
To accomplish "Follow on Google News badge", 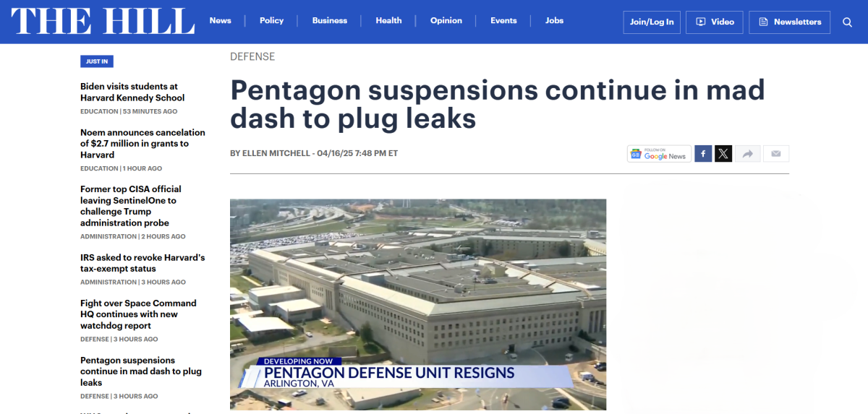I will 659,154.
